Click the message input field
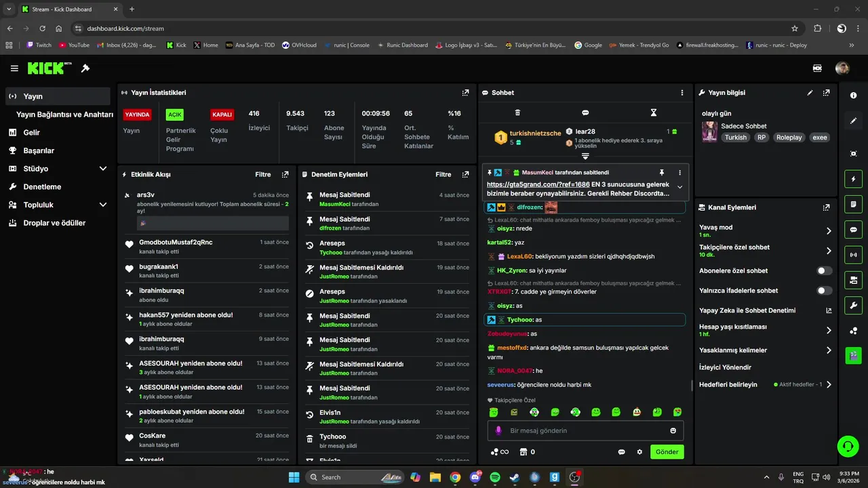This screenshot has height=488, width=868. [585, 430]
